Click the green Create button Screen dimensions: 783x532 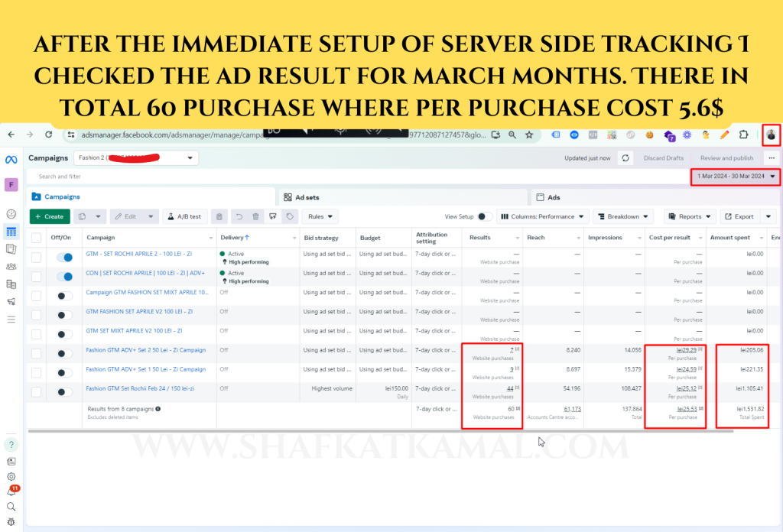(x=50, y=216)
